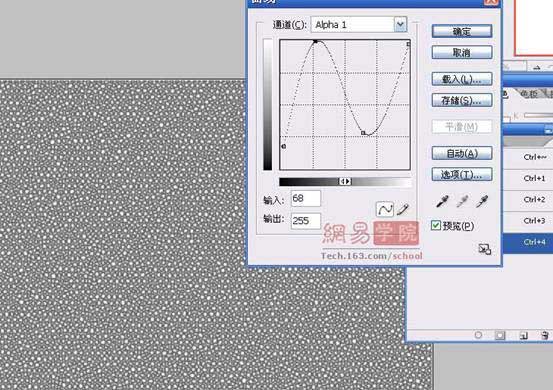
Task: Flip the gradient bar direction arrows
Action: click(345, 181)
